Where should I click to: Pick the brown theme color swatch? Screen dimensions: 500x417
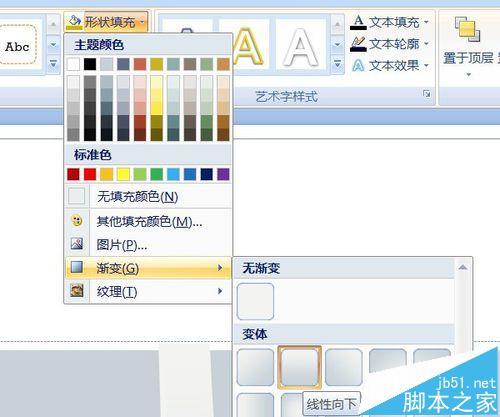click(190, 64)
